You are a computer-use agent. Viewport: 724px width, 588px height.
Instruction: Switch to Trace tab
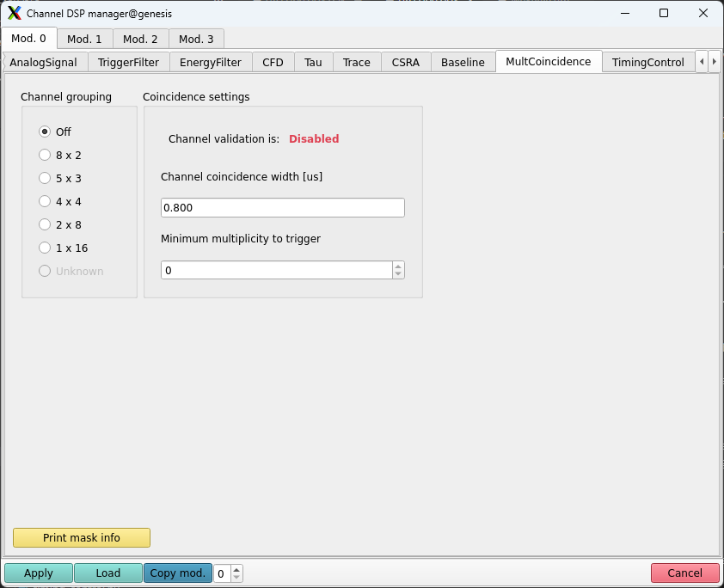coord(357,62)
